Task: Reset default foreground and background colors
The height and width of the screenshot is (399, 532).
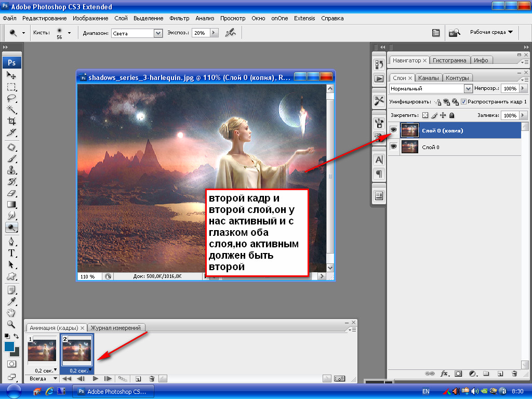Action: point(7,336)
